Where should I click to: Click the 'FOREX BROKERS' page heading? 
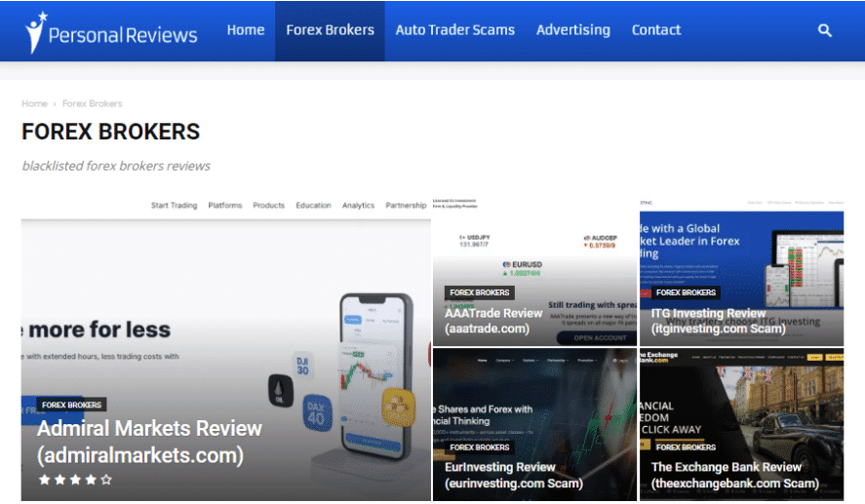111,132
